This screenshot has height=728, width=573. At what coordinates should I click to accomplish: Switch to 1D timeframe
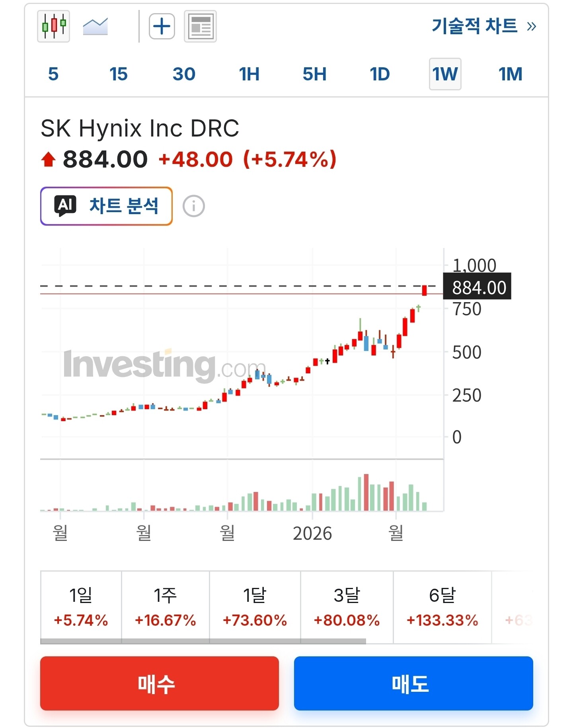[x=380, y=74]
